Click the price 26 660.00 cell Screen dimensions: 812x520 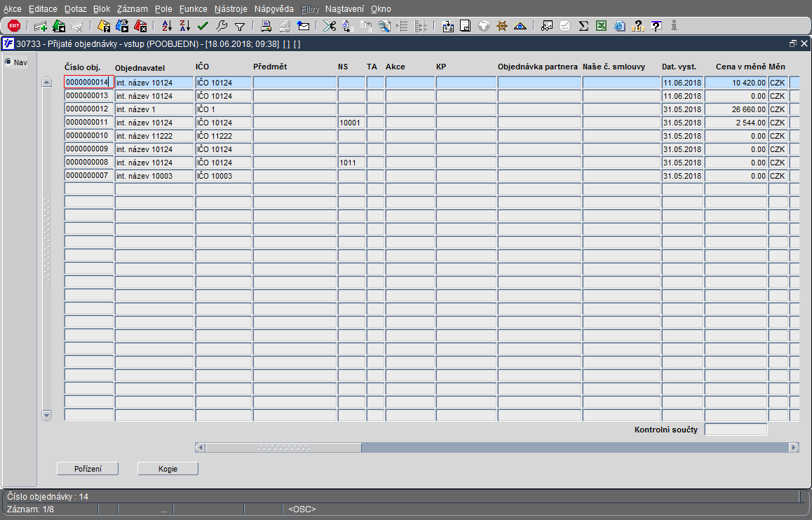pyautogui.click(x=736, y=109)
